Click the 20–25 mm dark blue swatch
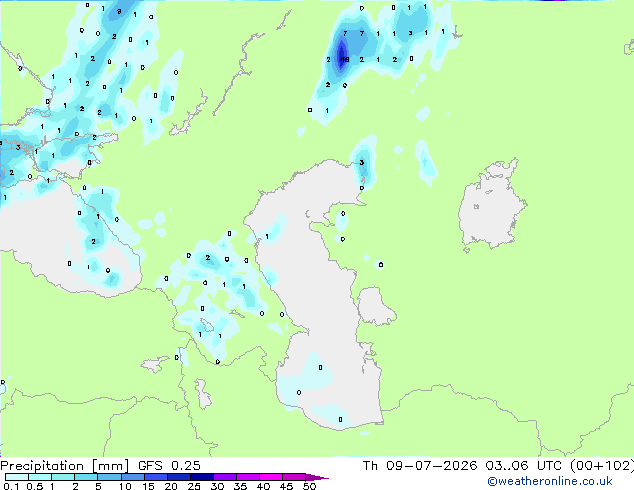The width and height of the screenshot is (634, 490). coord(178,477)
